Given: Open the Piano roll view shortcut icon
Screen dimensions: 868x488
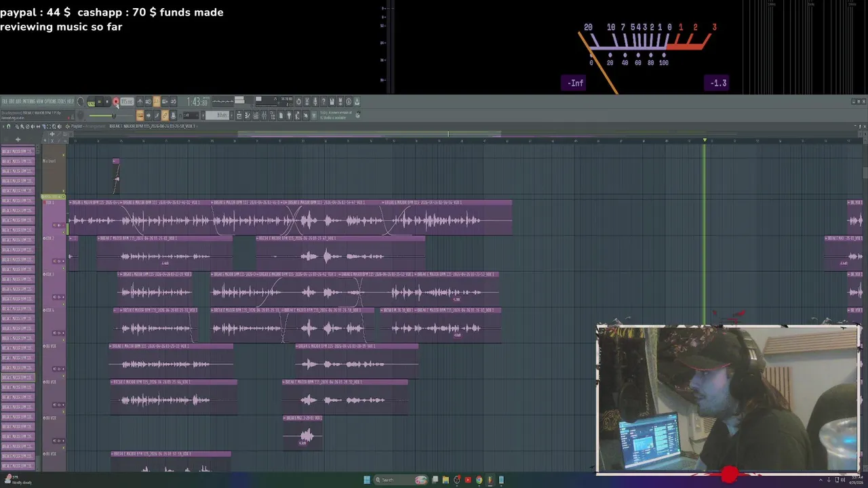Looking at the screenshot, I should [248, 115].
